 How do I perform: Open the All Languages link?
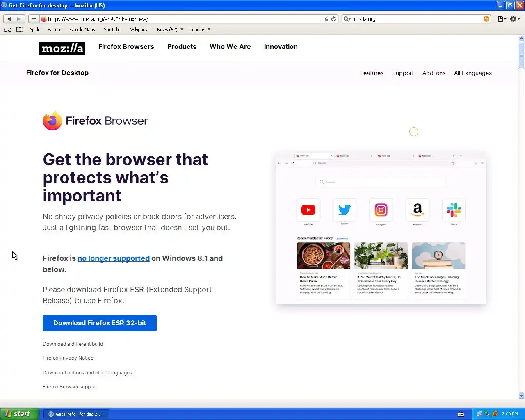[x=473, y=73]
